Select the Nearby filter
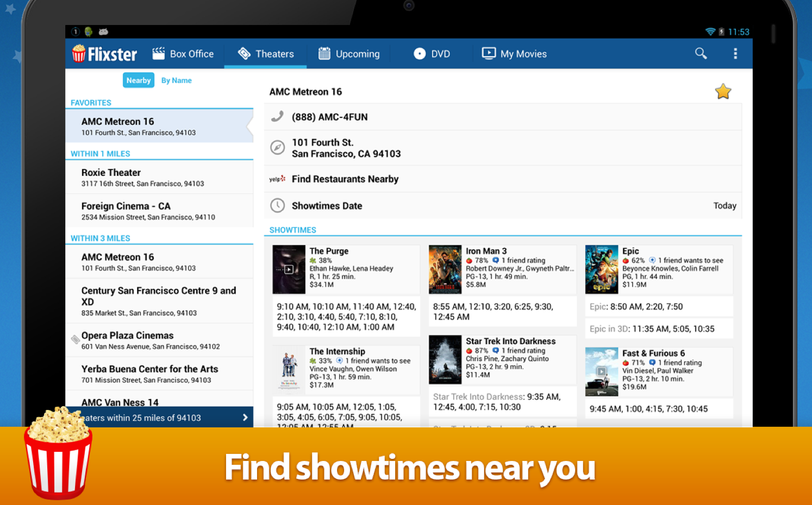The height and width of the screenshot is (505, 812). click(139, 80)
